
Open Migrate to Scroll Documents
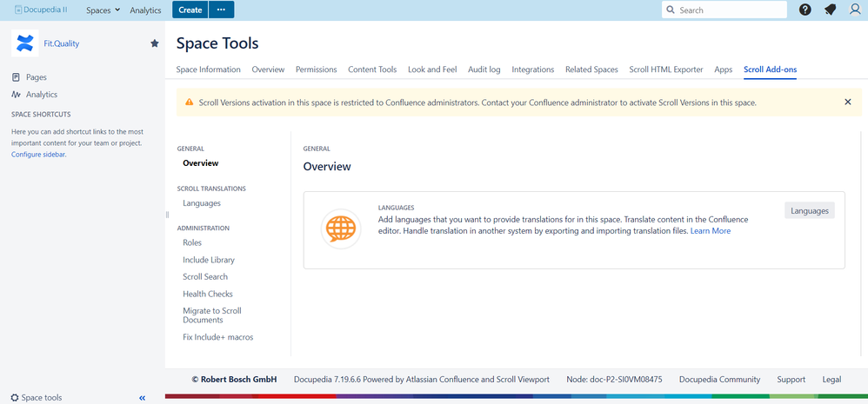pyautogui.click(x=212, y=315)
